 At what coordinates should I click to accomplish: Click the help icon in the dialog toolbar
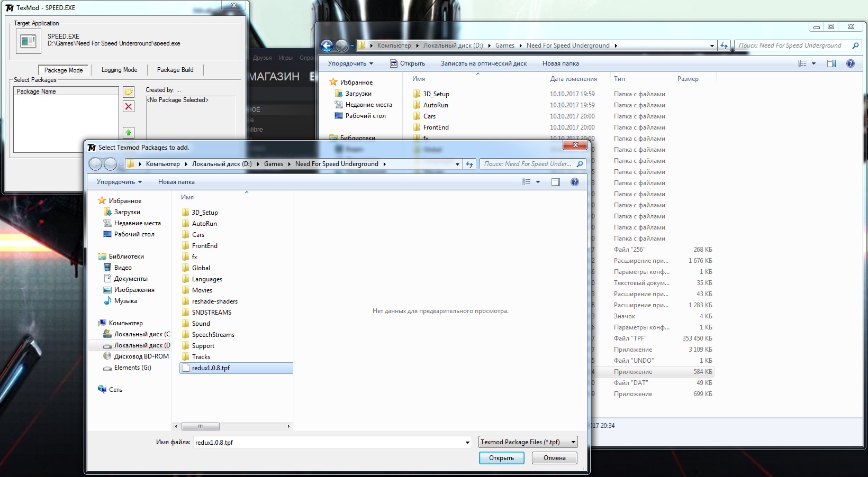pos(575,182)
